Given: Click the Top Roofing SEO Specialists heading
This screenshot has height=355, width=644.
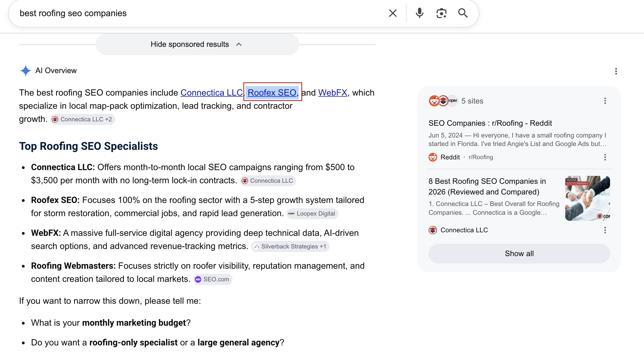Looking at the screenshot, I should coord(88,146).
